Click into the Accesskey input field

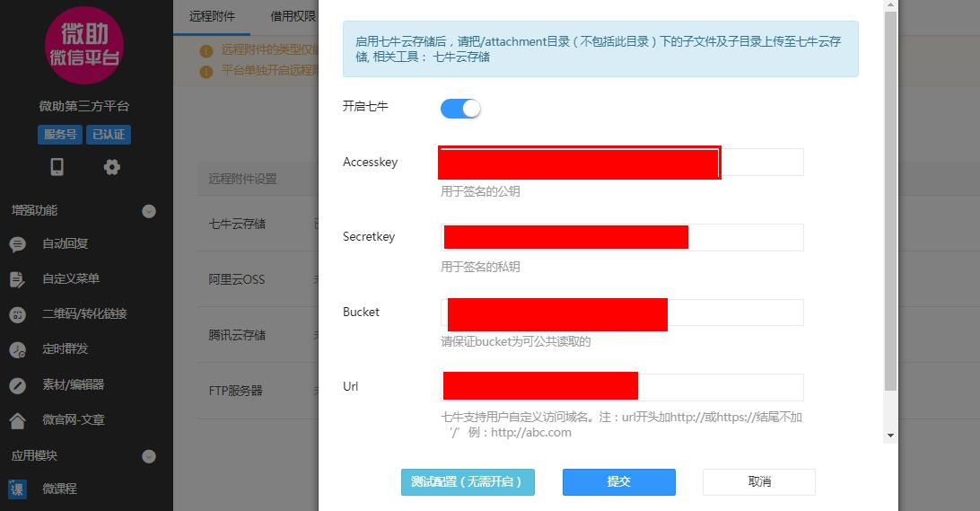pos(622,162)
